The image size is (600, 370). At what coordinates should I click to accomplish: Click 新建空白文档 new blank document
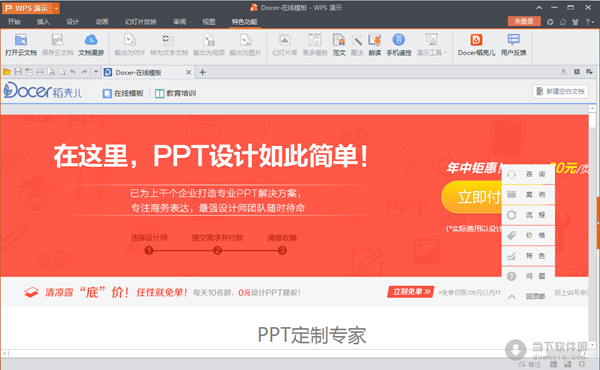(x=560, y=91)
